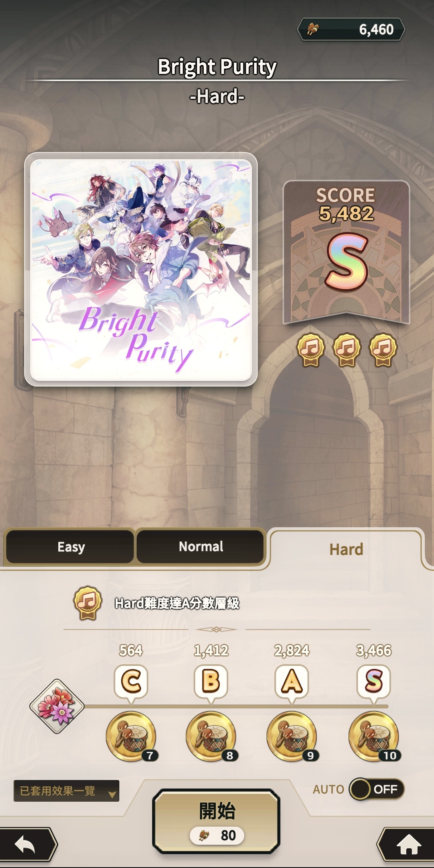Start the song with 開始 button
This screenshot has width=434, height=868.
tap(216, 821)
